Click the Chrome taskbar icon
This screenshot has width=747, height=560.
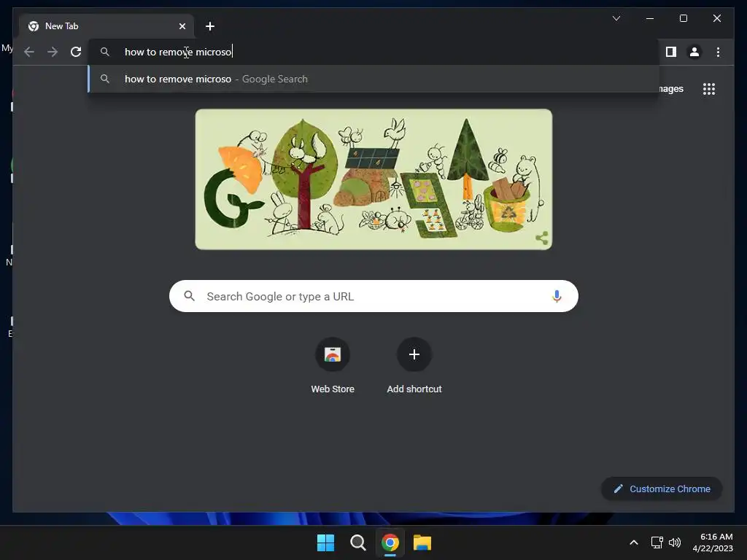point(390,542)
